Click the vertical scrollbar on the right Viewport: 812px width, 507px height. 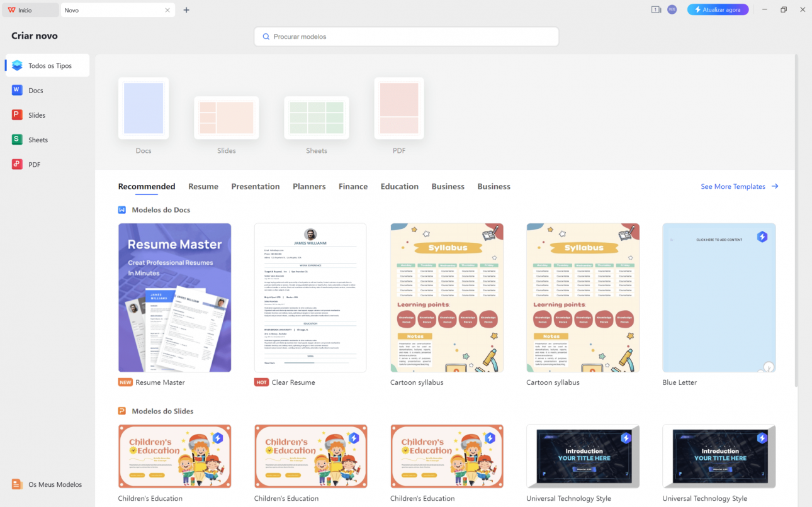click(796, 220)
